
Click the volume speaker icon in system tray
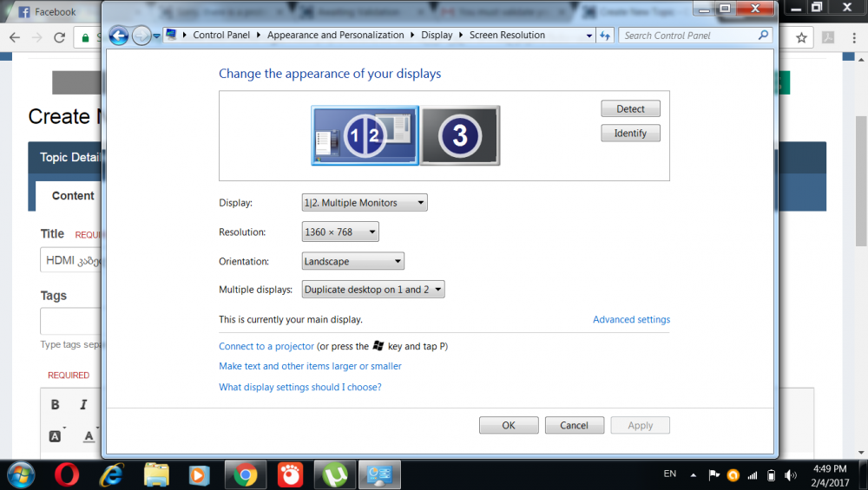[790, 475]
